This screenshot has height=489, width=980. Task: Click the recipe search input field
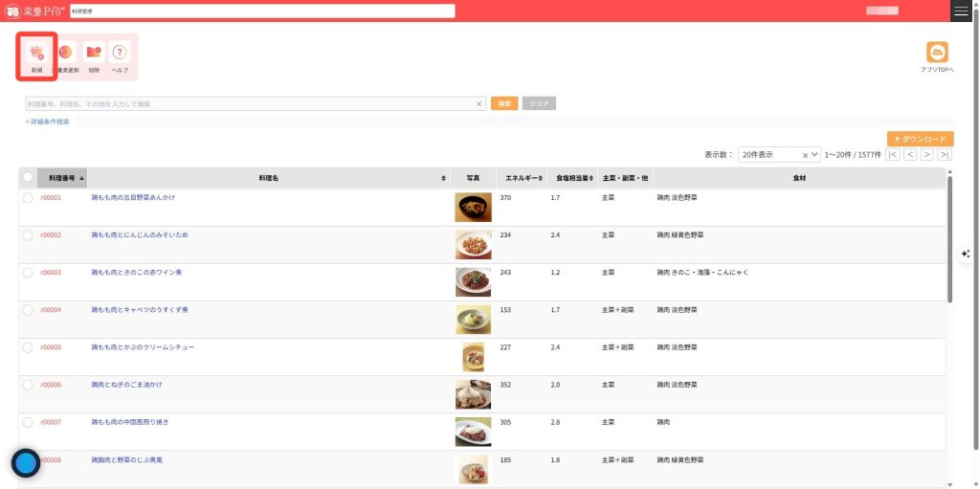[x=249, y=103]
